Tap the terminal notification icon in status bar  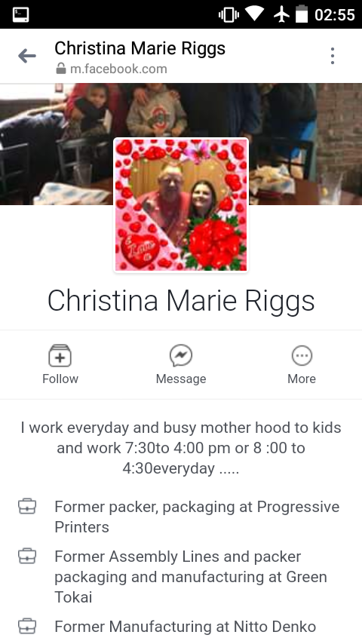(x=20, y=15)
